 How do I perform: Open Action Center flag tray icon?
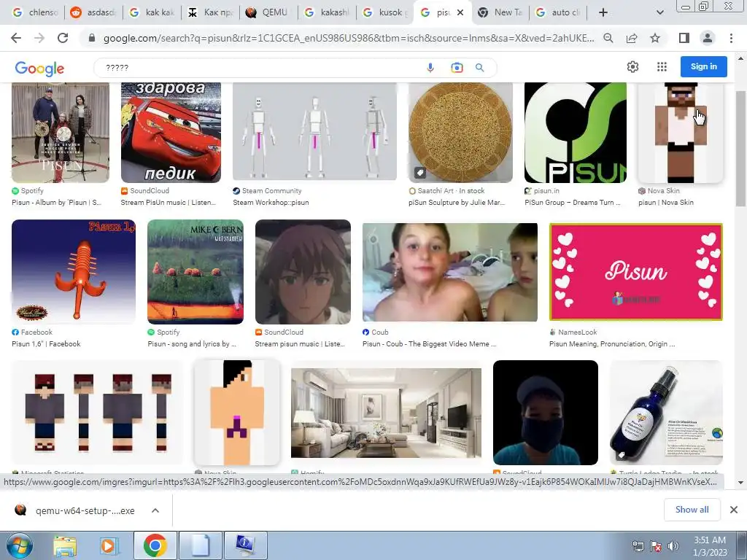click(656, 545)
